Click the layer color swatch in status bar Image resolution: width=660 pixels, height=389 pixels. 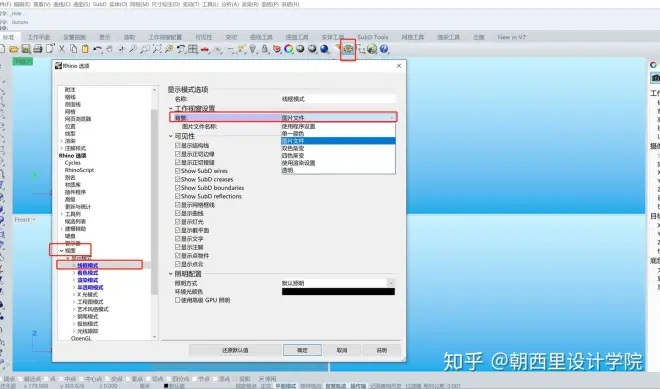pyautogui.click(x=166, y=386)
